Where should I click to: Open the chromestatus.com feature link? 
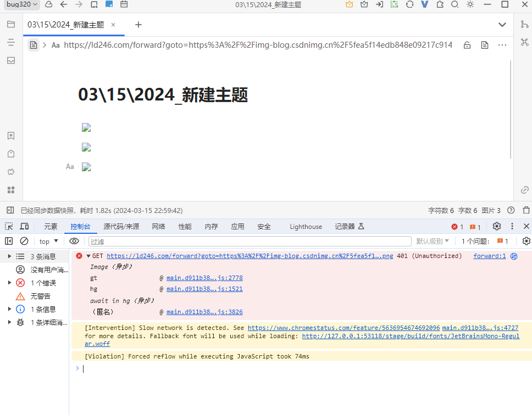(343, 328)
